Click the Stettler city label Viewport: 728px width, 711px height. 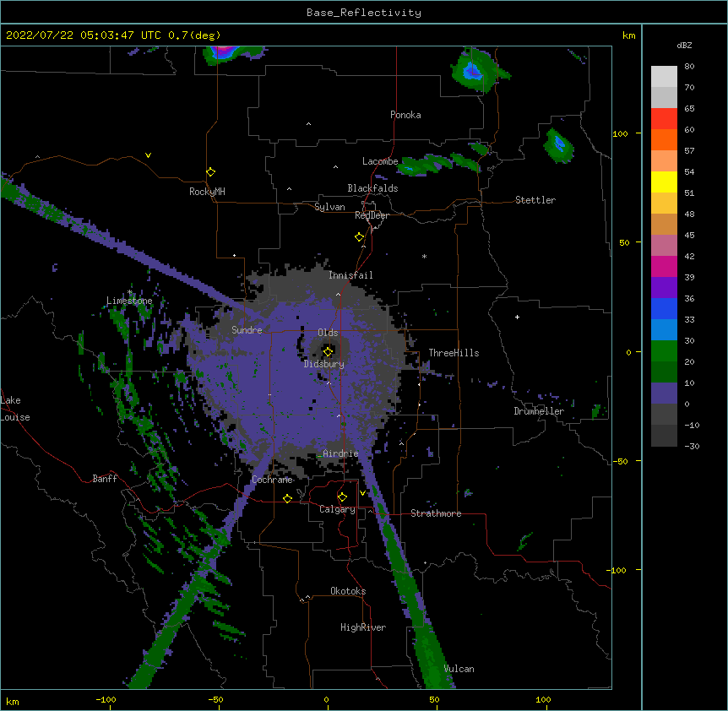coord(535,200)
